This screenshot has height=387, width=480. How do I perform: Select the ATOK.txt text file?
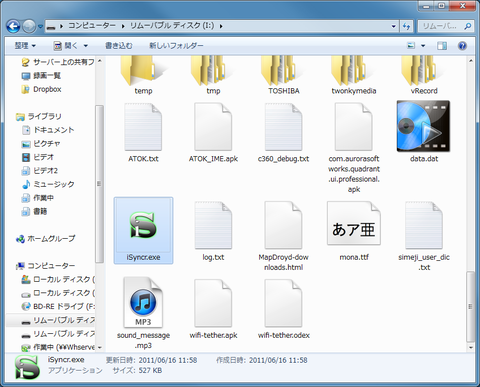tap(143, 133)
